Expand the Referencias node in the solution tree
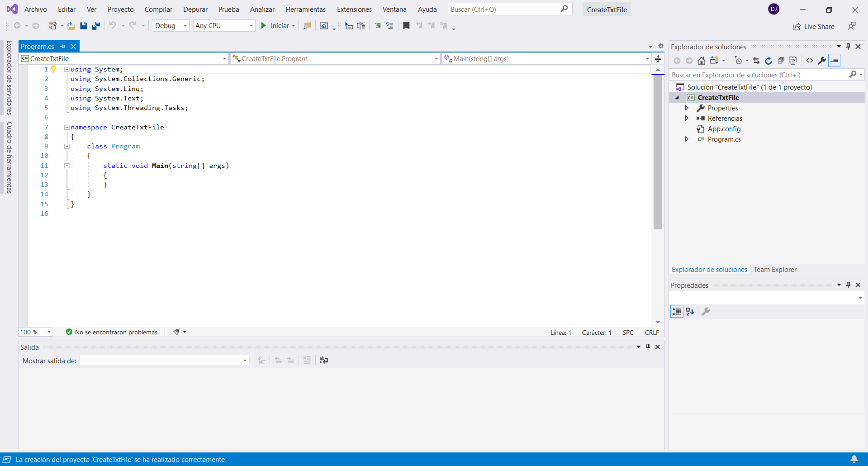The width and height of the screenshot is (868, 466). coord(687,119)
